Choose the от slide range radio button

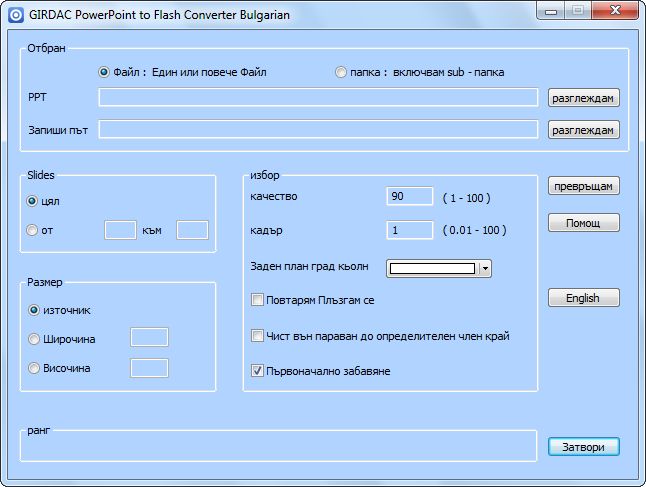click(32, 230)
